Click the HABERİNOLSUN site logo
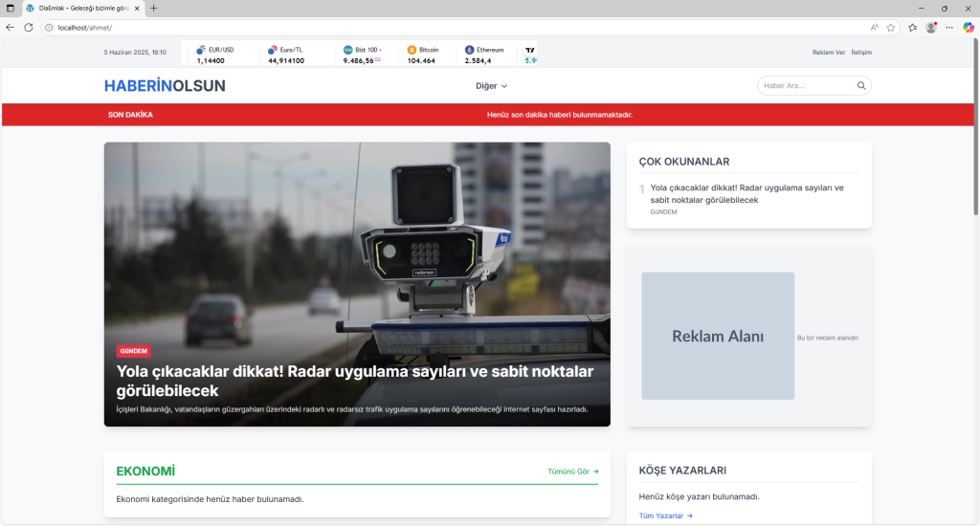Viewport: 980px width, 526px height. (x=165, y=86)
